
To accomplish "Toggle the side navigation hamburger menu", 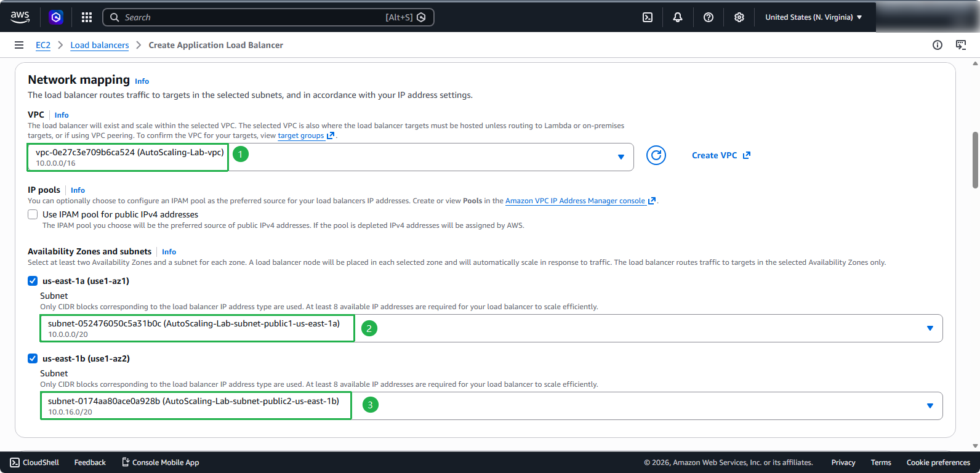I will coord(19,45).
